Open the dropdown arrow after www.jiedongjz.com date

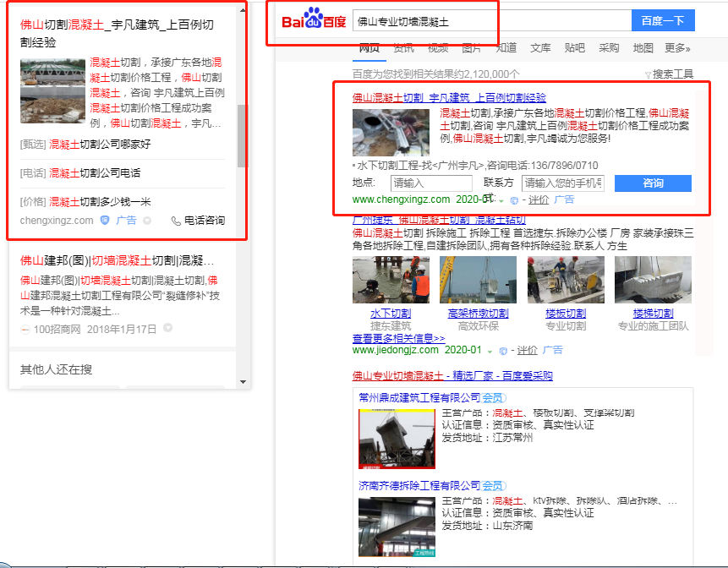coord(490,350)
